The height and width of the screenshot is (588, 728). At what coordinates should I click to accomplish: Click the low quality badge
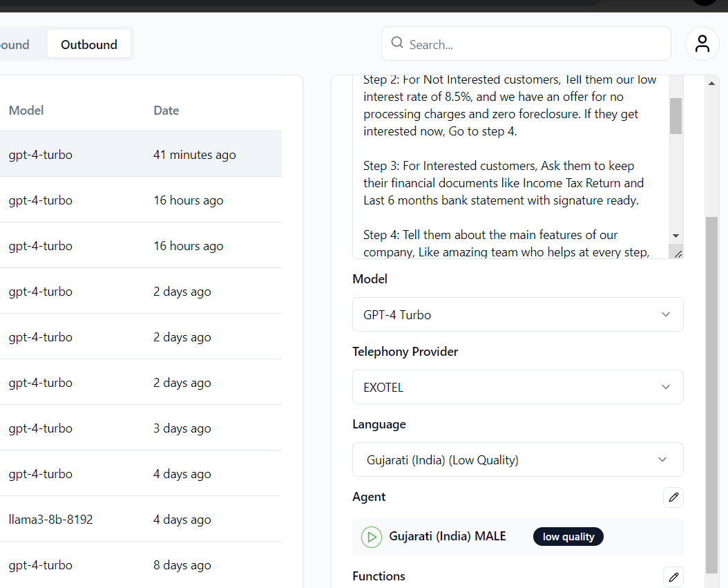568,537
